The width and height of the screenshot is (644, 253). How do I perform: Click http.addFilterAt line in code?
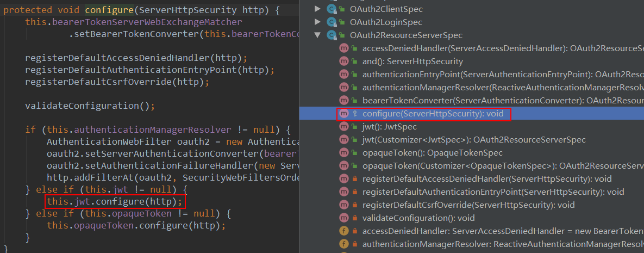point(172,178)
